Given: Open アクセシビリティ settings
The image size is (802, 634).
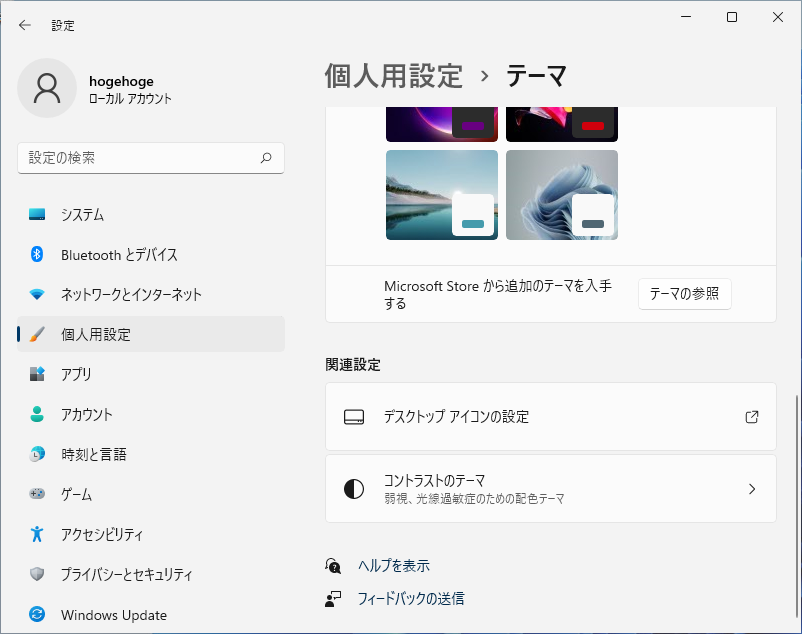Looking at the screenshot, I should [151, 534].
